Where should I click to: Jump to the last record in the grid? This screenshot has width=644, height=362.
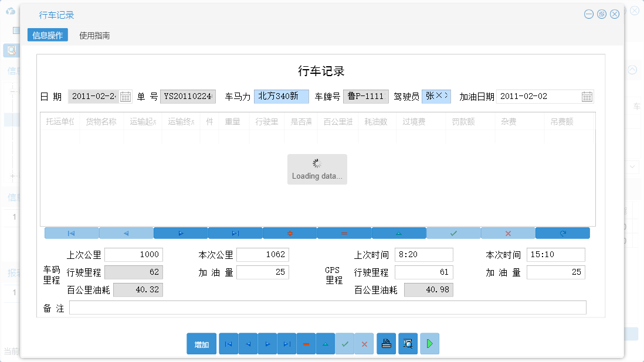[235, 233]
